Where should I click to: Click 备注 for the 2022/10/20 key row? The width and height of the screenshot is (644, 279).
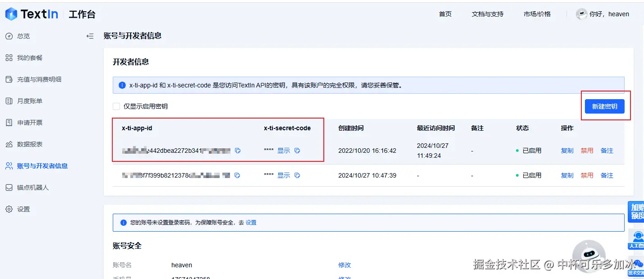[607, 151]
